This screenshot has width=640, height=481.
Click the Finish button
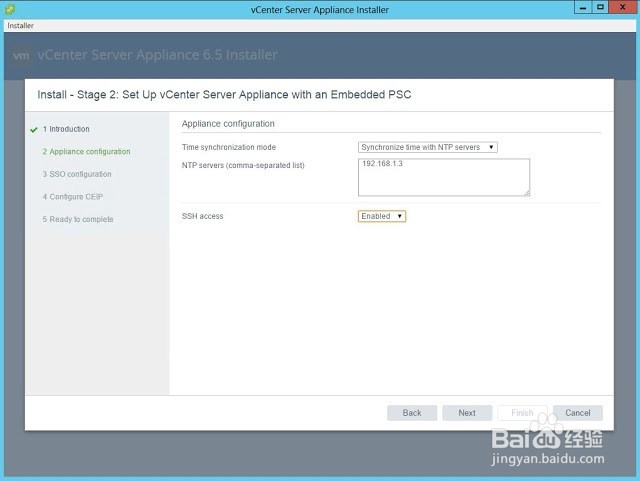click(522, 413)
